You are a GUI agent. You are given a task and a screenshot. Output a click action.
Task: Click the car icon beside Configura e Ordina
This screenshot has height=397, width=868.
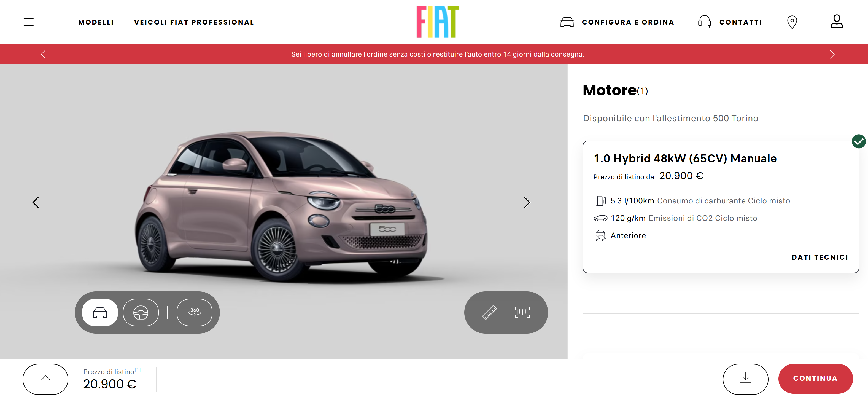[567, 22]
